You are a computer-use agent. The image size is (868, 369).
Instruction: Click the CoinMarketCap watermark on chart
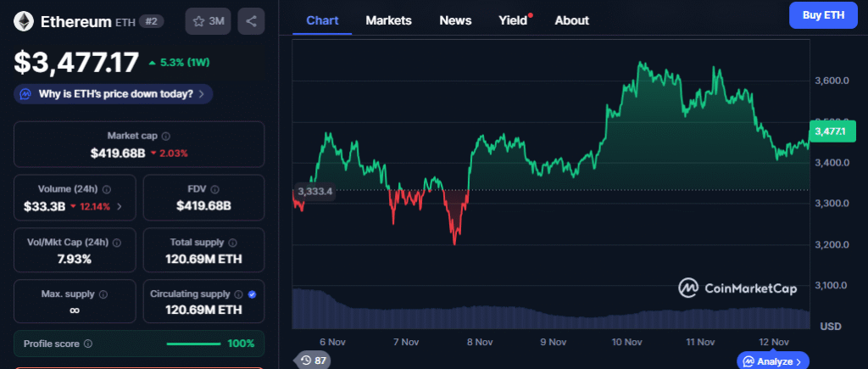(737, 288)
